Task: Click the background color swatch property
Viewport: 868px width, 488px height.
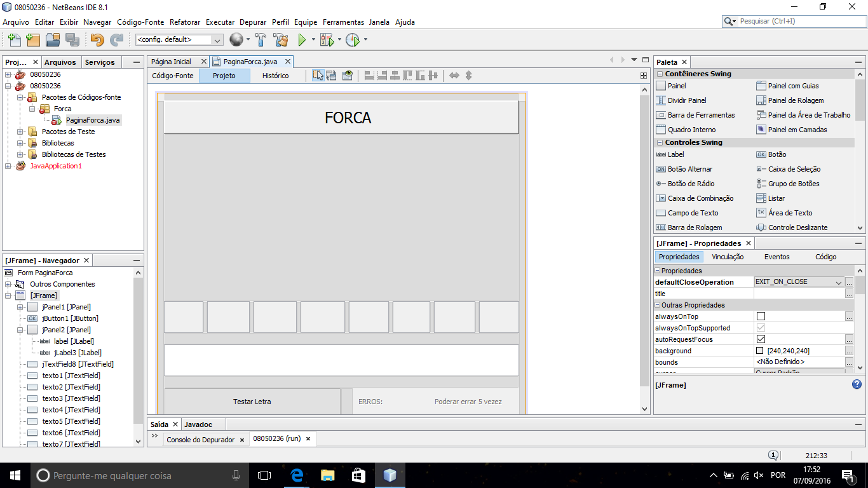Action: pos(760,351)
